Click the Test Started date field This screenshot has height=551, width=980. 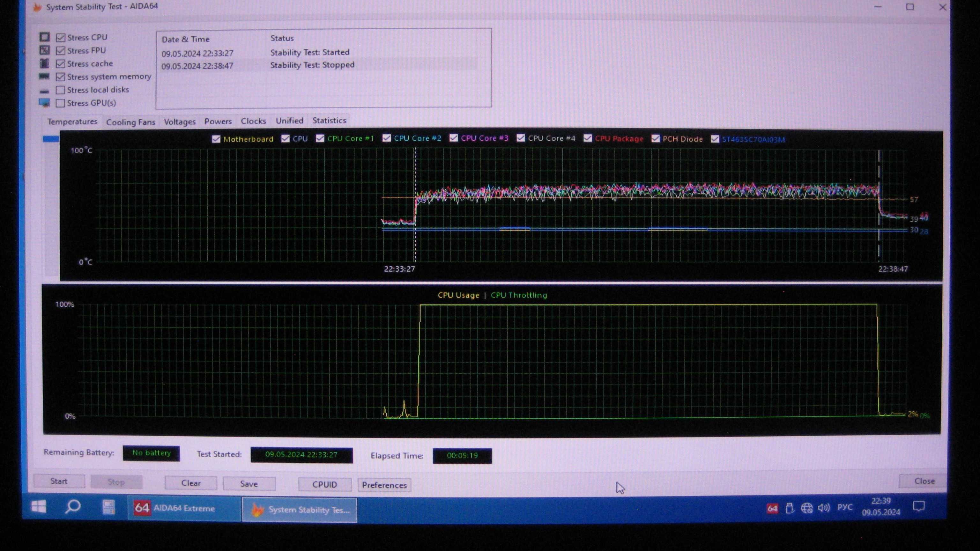point(301,455)
